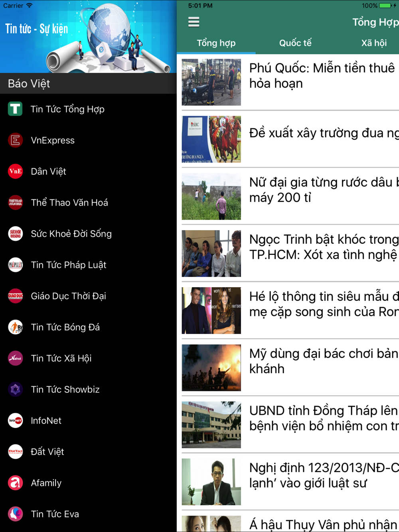The width and height of the screenshot is (399, 532).
Task: Tap the Sức Khoẻ Đời Sống icon
Action: click(x=15, y=233)
